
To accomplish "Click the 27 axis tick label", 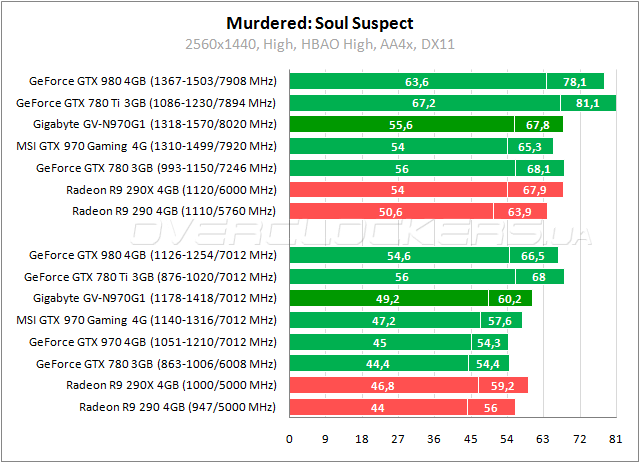I will [x=398, y=439].
